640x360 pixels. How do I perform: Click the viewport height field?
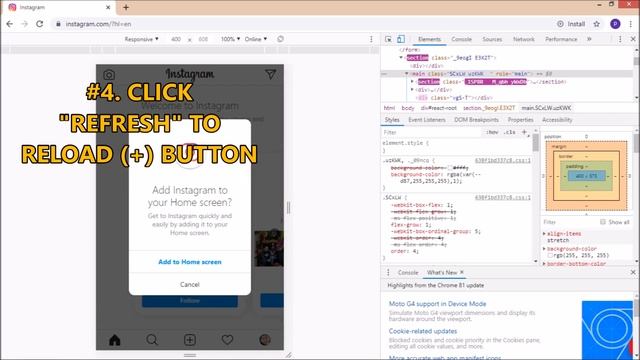[x=203, y=39]
